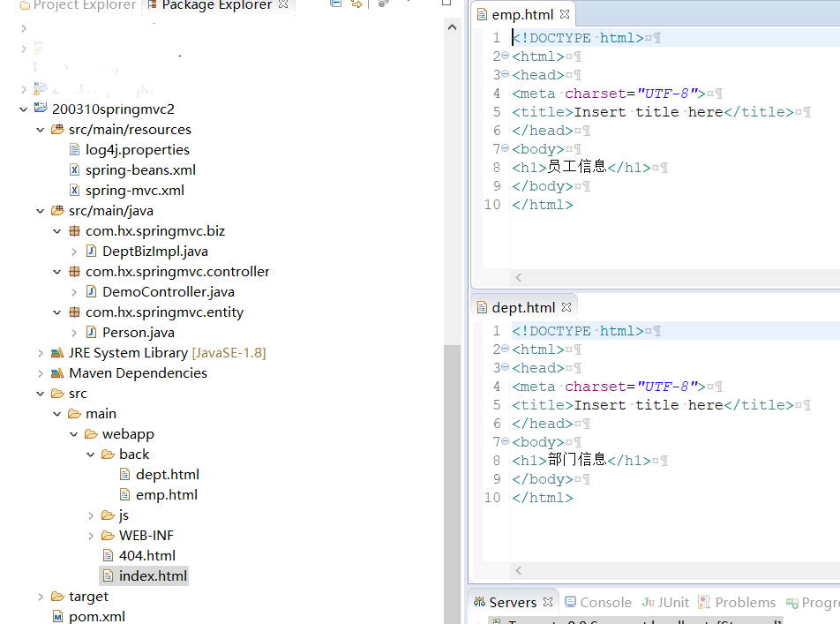
Task: Click the src/main/resources folder icon
Action: click(x=57, y=129)
